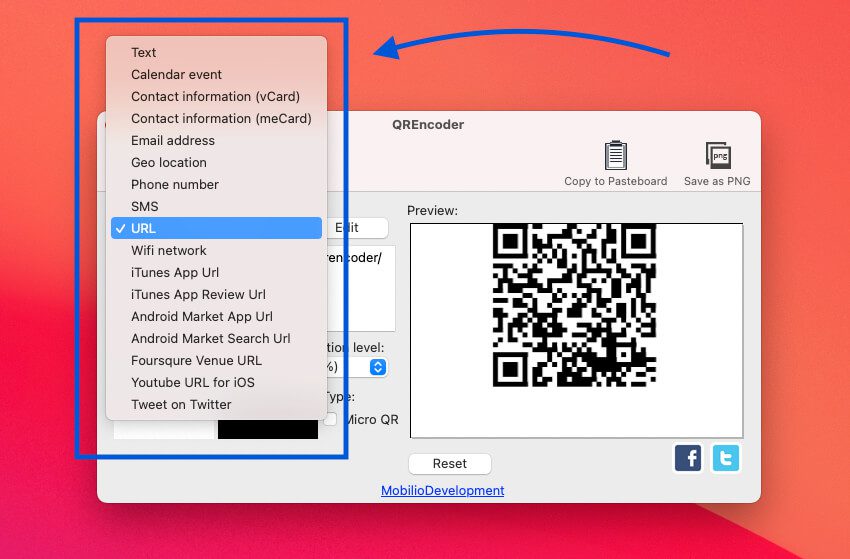Screen dimensions: 850x559
Task: Select Foursqure Venue URL
Action: pyautogui.click(x=216, y=361)
